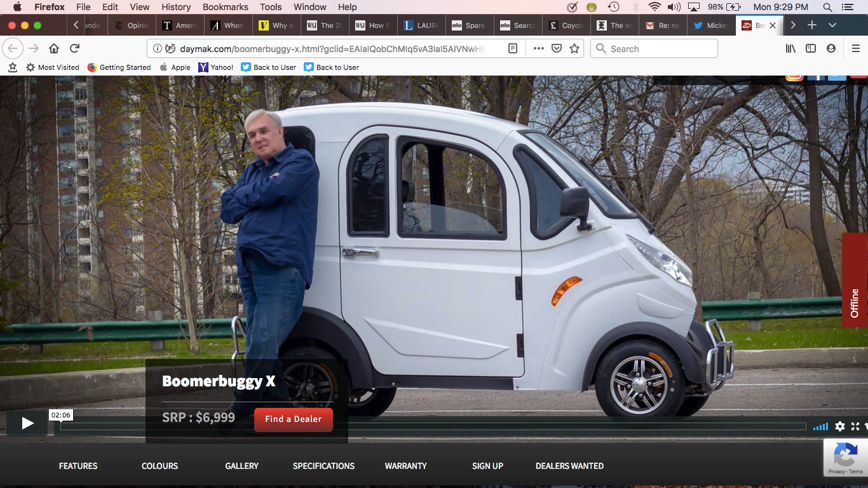This screenshot has height=488, width=868.
Task: Go forward to next page
Action: pos(34,48)
